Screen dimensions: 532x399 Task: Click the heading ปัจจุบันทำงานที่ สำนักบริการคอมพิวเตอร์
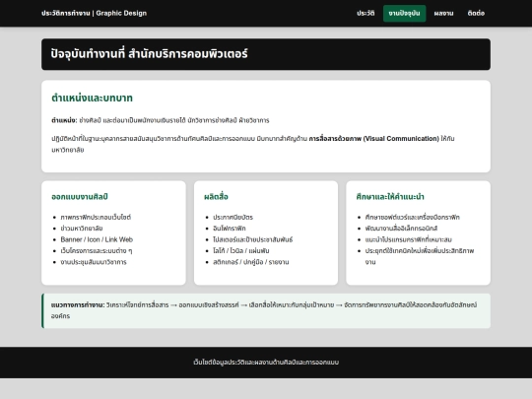tap(150, 53)
